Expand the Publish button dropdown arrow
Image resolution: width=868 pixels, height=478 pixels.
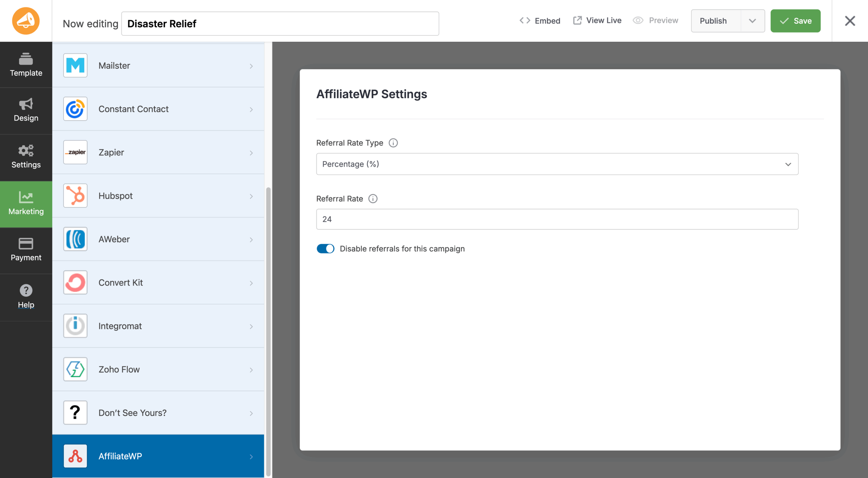(752, 21)
